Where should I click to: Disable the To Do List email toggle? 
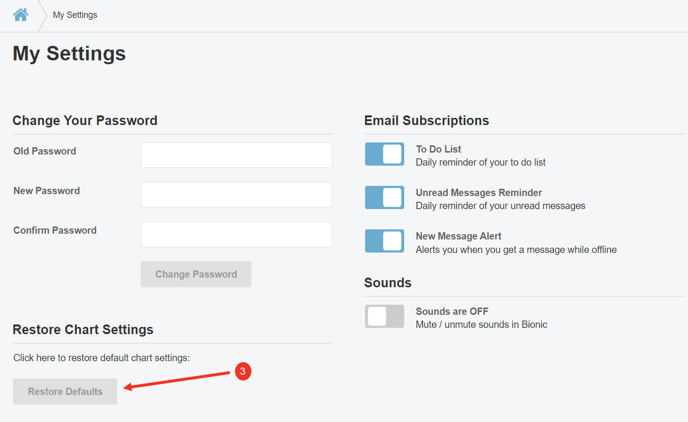click(384, 154)
